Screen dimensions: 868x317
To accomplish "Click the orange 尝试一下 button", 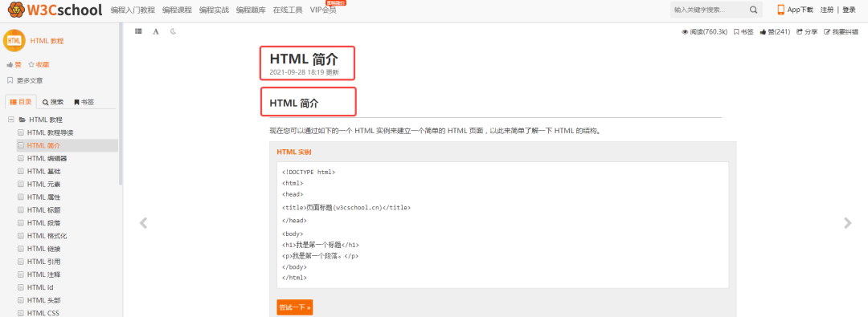I will tap(294, 307).
